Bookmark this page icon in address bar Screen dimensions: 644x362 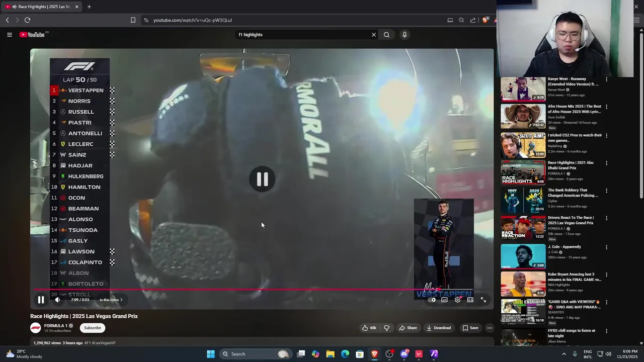133,20
